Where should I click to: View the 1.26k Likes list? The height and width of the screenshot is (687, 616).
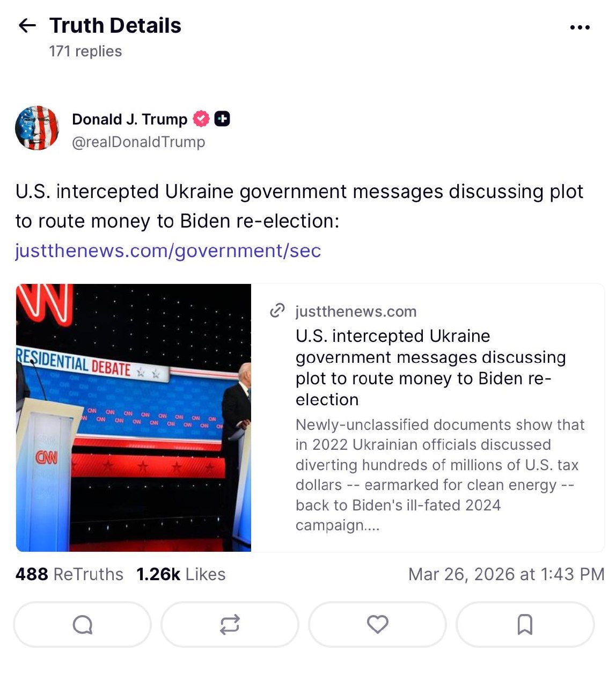[x=181, y=574]
